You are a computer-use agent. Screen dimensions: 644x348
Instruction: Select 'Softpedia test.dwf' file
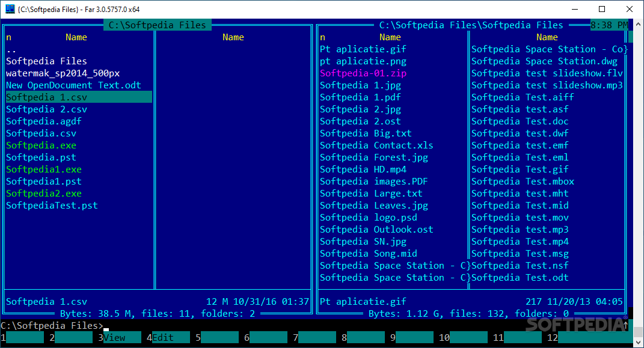pos(520,133)
